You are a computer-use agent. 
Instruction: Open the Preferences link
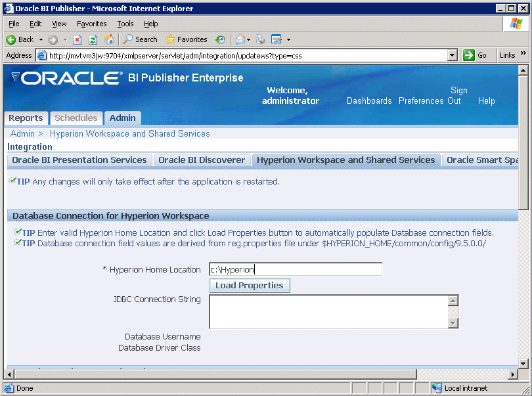pos(421,100)
